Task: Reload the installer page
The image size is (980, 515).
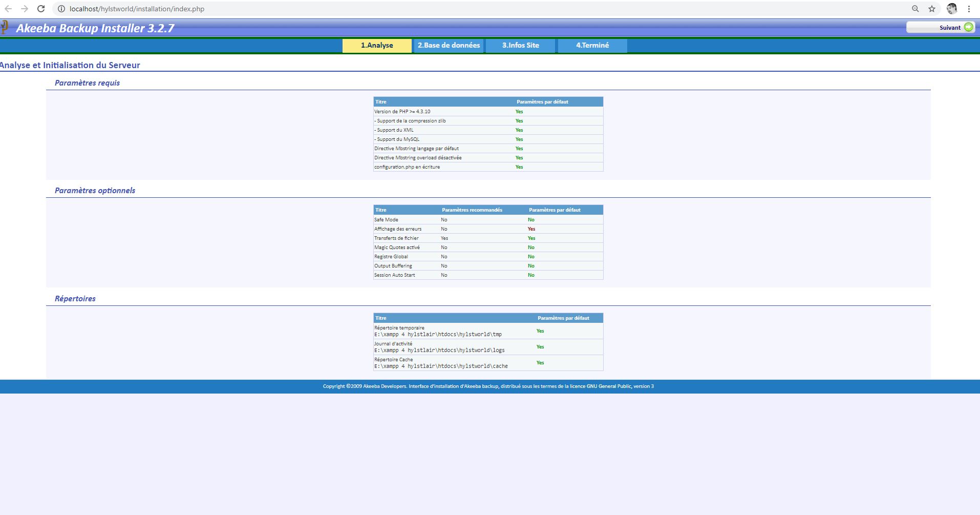Action: [x=41, y=9]
